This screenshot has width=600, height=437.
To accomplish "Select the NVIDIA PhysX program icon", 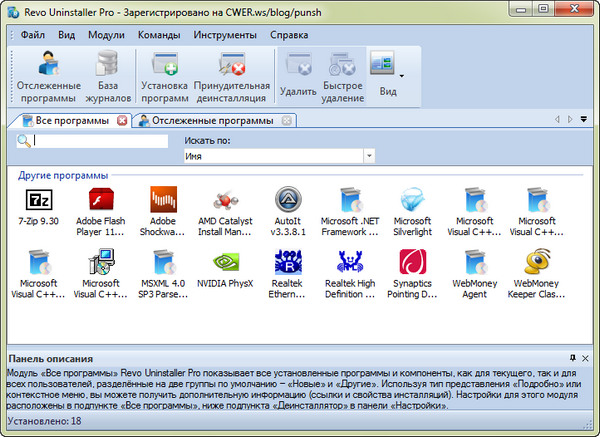I will (226, 266).
